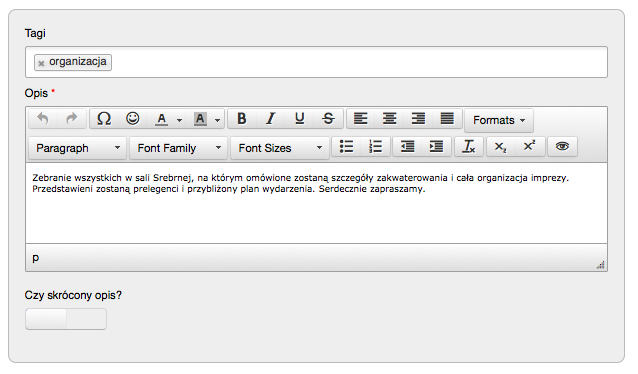Center align the text
The image size is (638, 374).
[x=389, y=119]
